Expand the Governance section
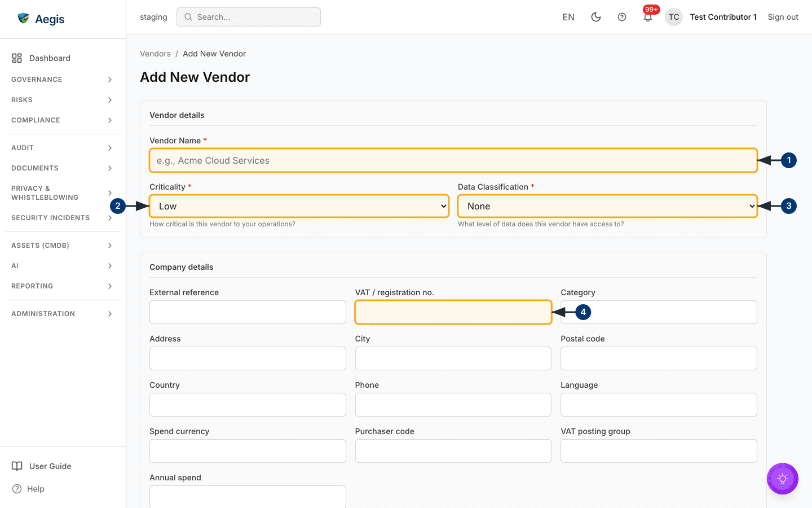 tap(62, 80)
